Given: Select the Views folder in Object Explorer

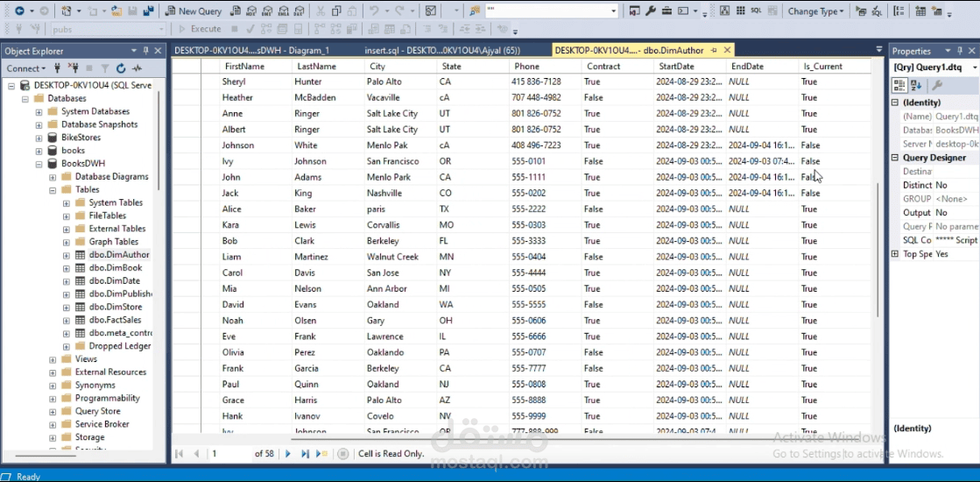Looking at the screenshot, I should (86, 358).
